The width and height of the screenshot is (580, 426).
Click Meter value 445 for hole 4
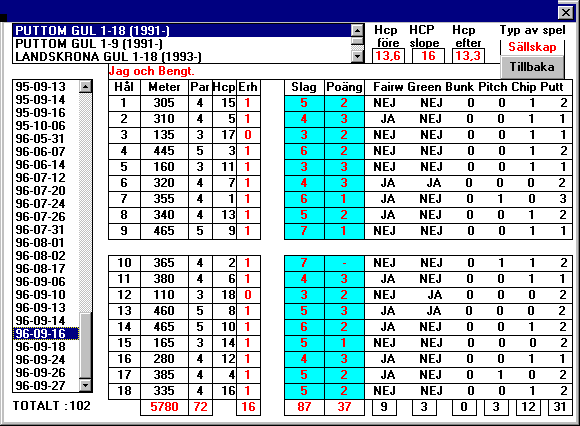click(x=164, y=151)
